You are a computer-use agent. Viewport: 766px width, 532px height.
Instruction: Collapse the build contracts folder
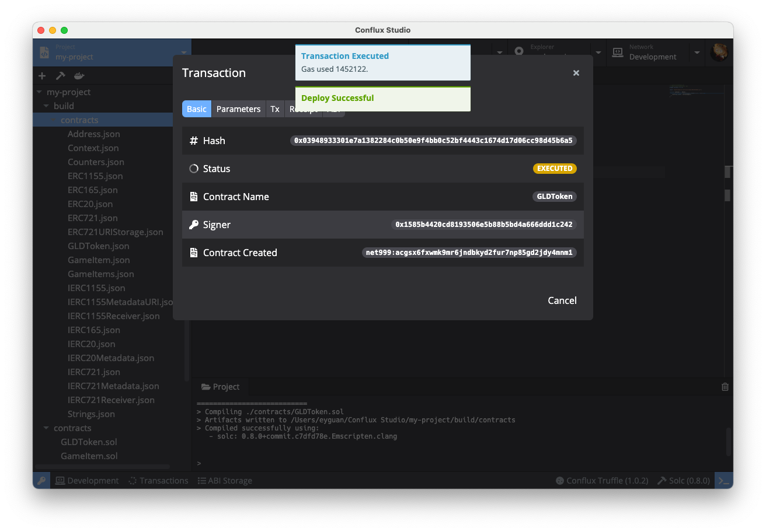pyautogui.click(x=53, y=120)
